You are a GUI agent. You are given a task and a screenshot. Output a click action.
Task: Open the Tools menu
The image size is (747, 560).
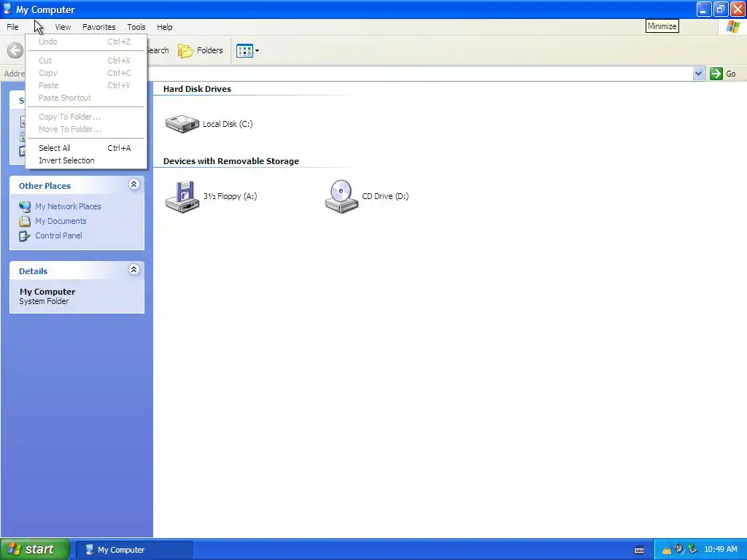(136, 27)
